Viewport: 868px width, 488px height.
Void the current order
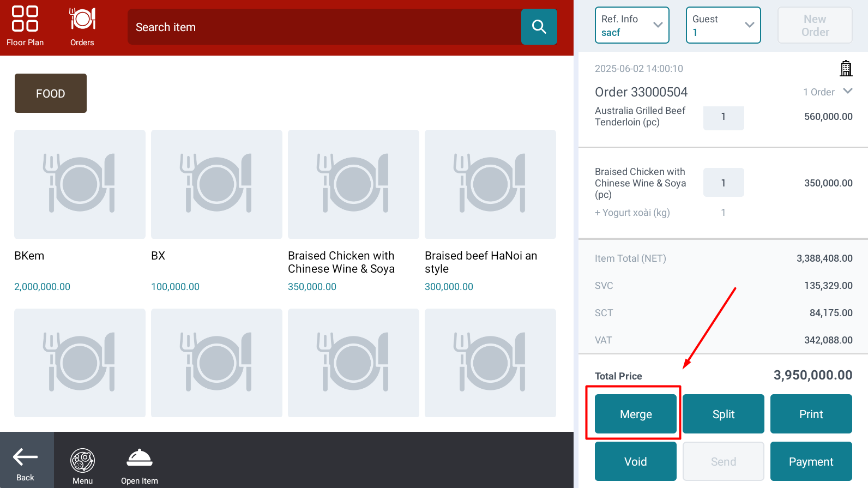tap(635, 461)
